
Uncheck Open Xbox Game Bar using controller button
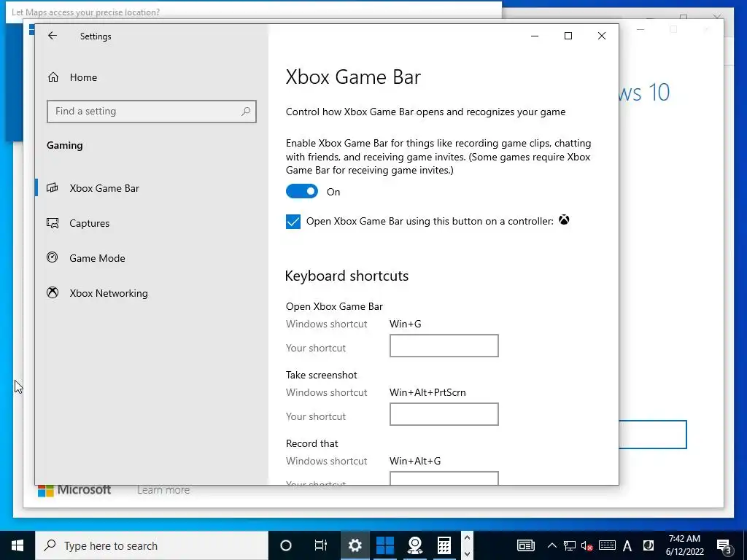(x=293, y=222)
